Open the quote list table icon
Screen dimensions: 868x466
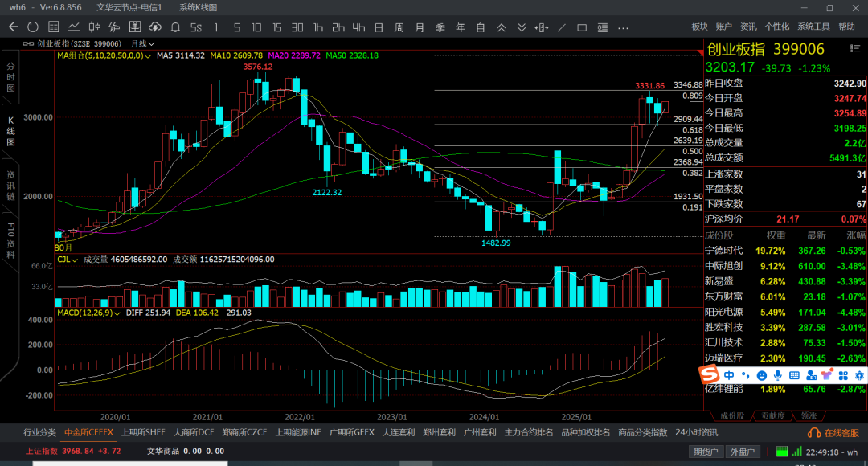click(52, 27)
